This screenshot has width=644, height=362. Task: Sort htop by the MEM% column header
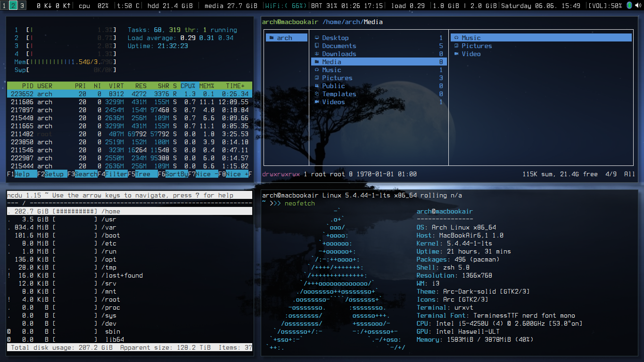[207, 86]
